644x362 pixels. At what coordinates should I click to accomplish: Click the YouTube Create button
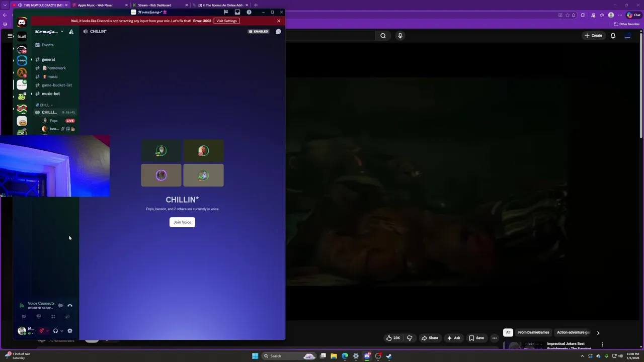(x=593, y=36)
